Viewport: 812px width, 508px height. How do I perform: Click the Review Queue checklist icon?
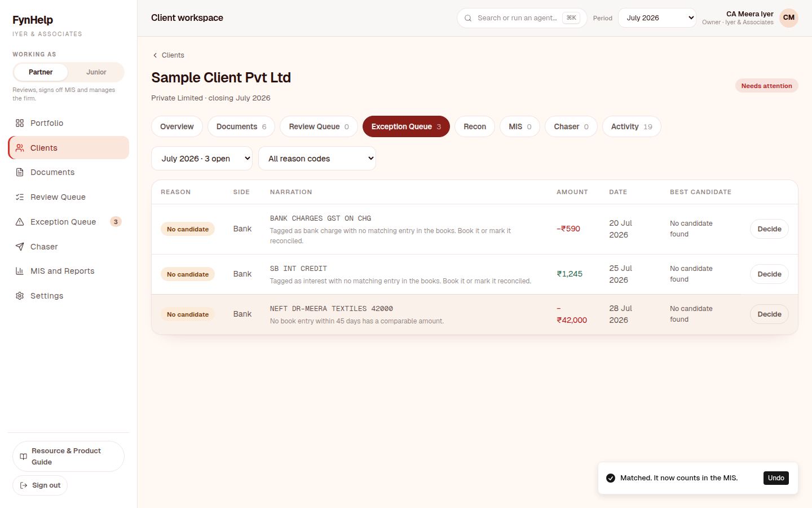(x=20, y=197)
